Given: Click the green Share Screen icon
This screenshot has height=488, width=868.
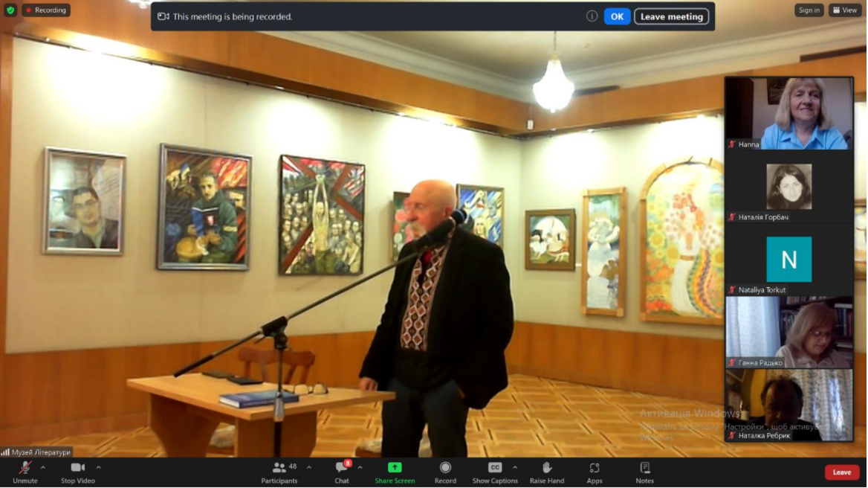Looking at the screenshot, I should 395,468.
